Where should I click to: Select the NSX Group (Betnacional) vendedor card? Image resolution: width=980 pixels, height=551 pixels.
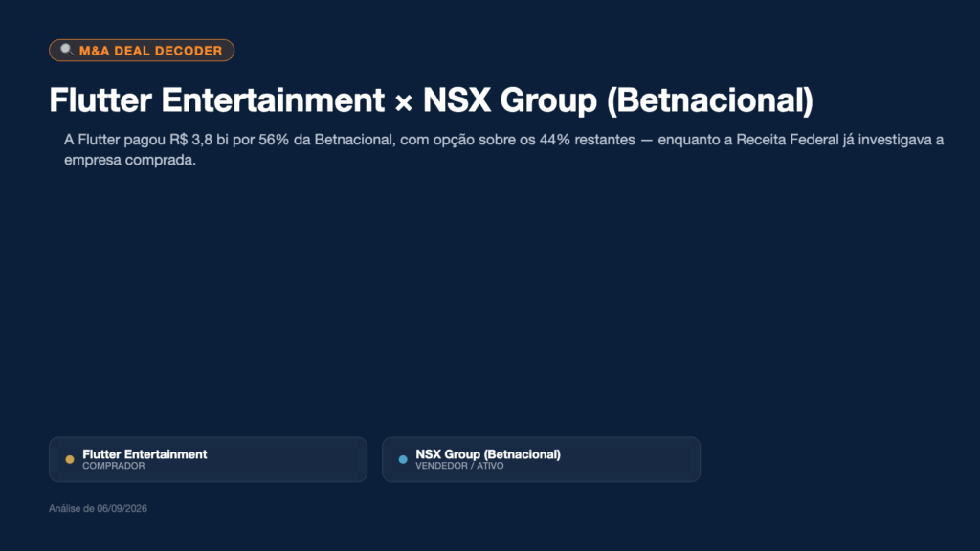[542, 459]
